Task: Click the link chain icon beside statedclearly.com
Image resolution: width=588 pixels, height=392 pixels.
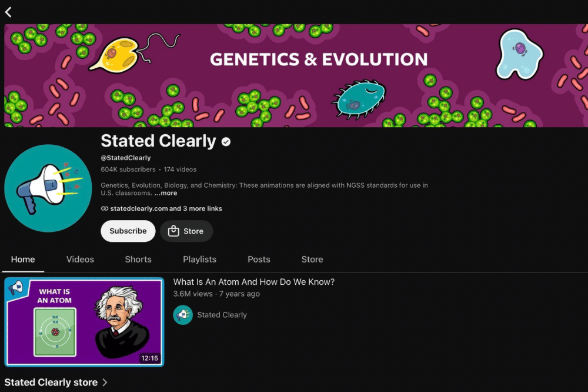Action: 105,208
